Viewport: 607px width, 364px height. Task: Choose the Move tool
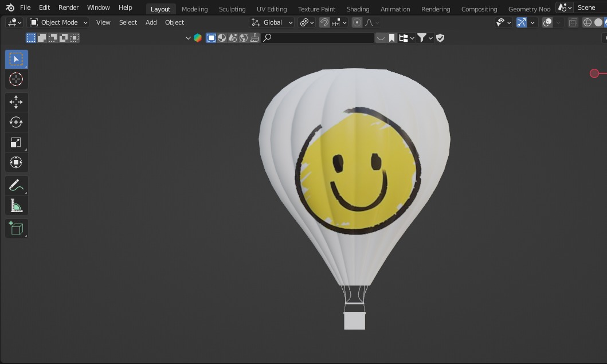[x=16, y=102]
